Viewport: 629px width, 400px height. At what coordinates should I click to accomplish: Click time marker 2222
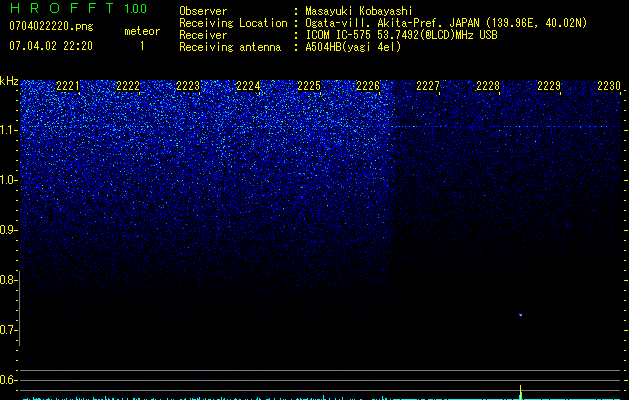pyautogui.click(x=128, y=86)
